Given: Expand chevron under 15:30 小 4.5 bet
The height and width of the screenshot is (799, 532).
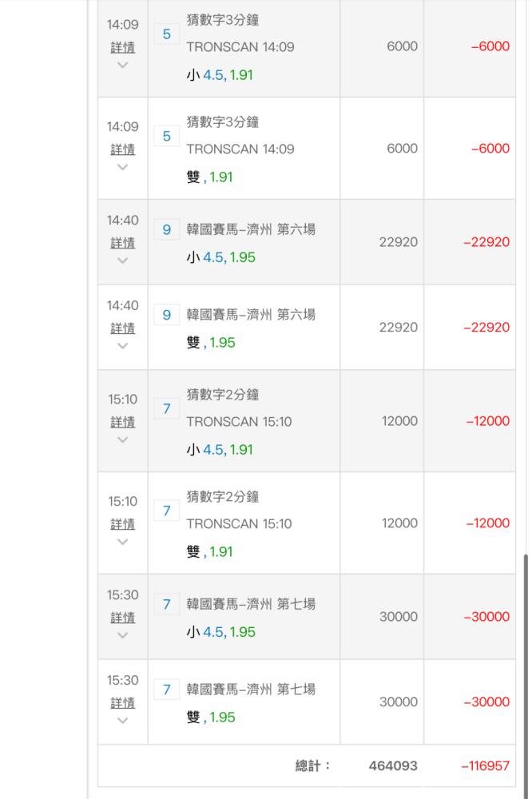Looking at the screenshot, I should tap(122, 635).
